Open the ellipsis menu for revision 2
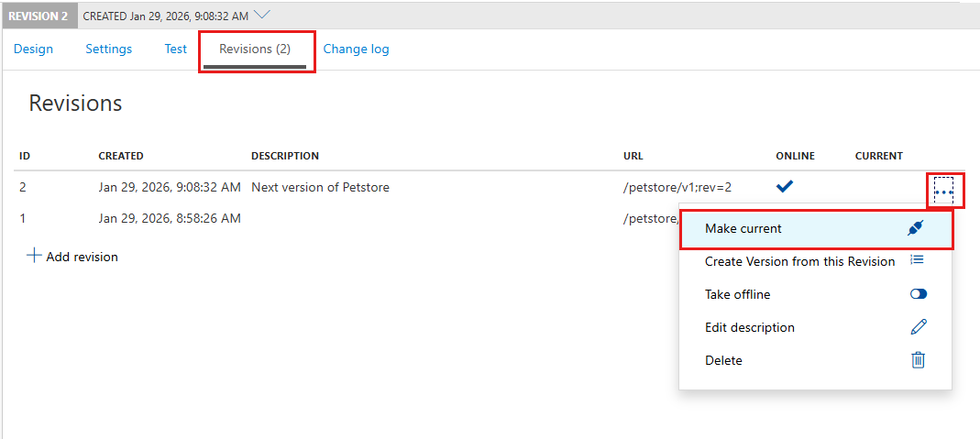 tap(944, 191)
